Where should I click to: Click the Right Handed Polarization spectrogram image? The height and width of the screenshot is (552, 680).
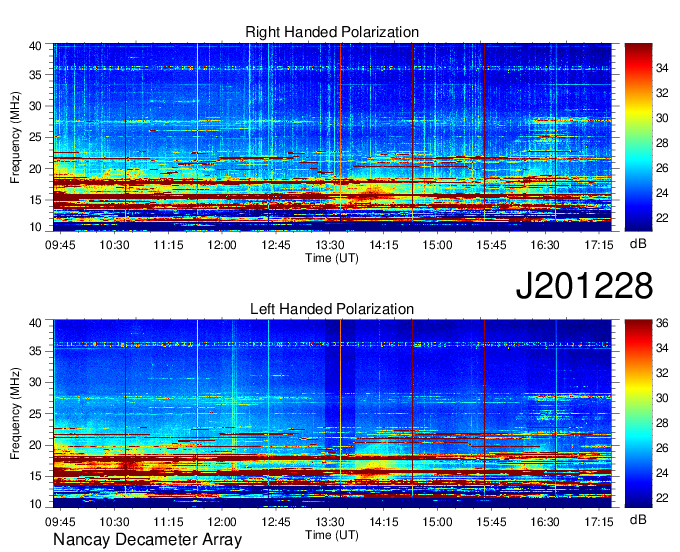pos(332,137)
